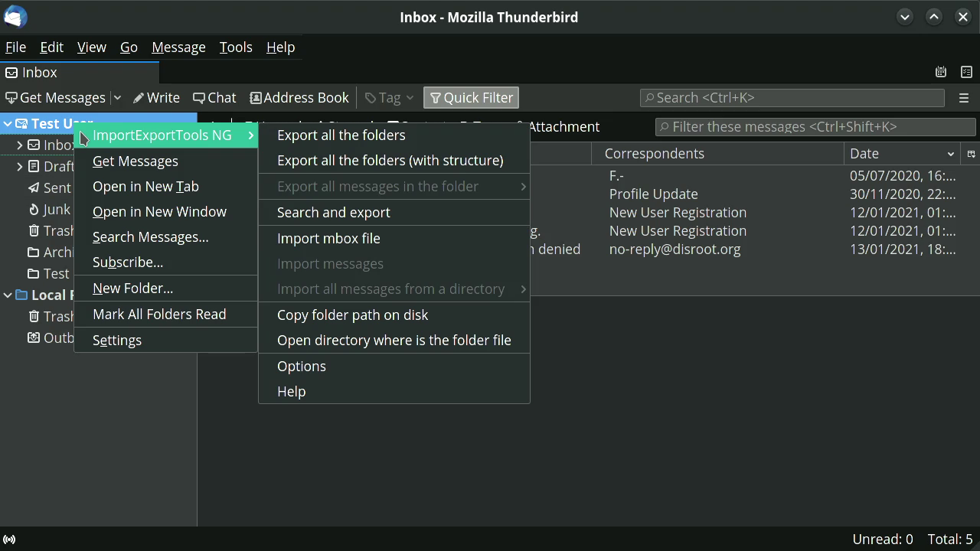The height and width of the screenshot is (551, 980).
Task: Click the Write toolbar button
Action: [x=156, y=98]
